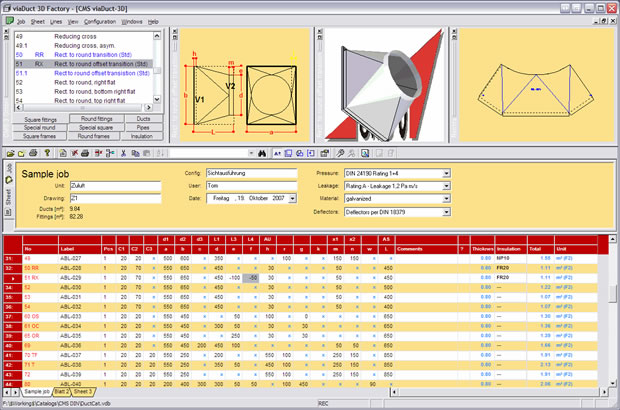Open the Configuration menu
This screenshot has height=410, width=620.
(x=100, y=22)
